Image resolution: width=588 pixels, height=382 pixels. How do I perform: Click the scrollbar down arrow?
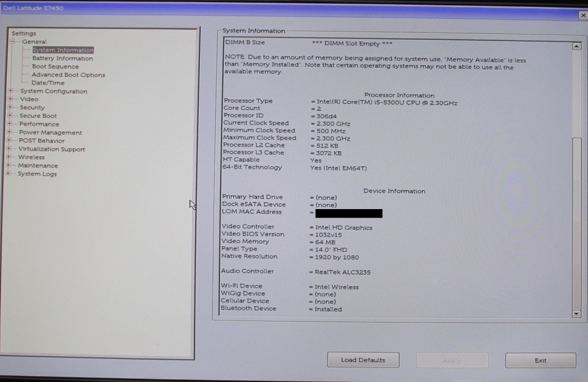(x=577, y=314)
